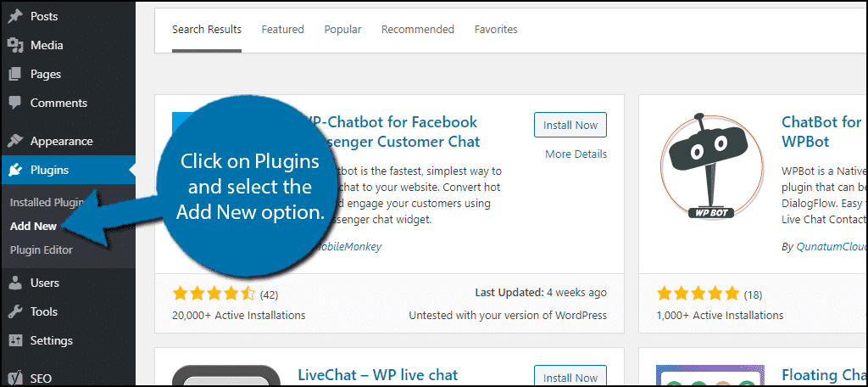This screenshot has height=387, width=868.
Task: Open the Plugin Editor submenu item
Action: [41, 250]
